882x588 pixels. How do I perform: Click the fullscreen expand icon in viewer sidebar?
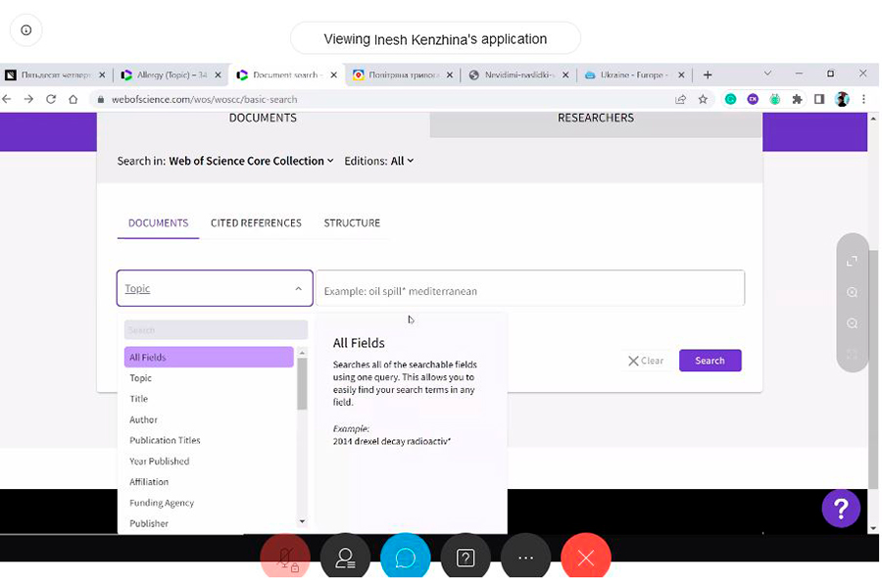pyautogui.click(x=853, y=261)
